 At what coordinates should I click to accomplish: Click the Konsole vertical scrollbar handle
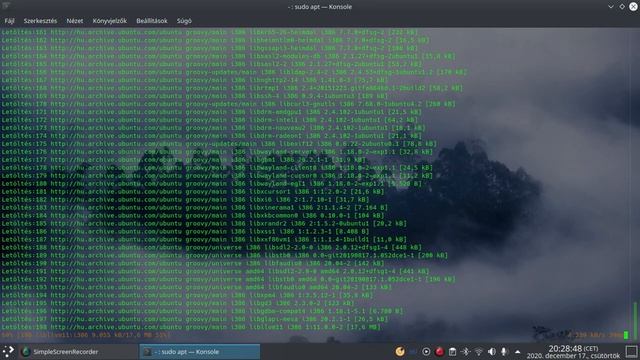click(635, 320)
